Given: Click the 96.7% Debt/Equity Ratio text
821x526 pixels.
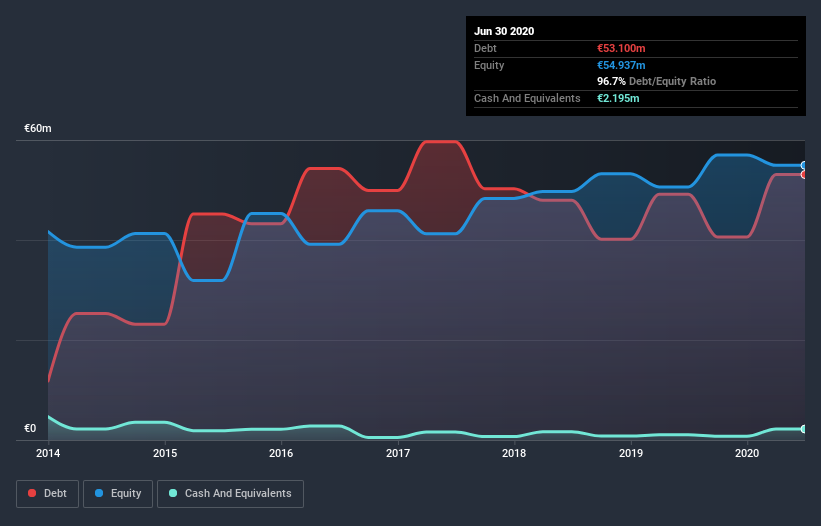Looking at the screenshot, I should pyautogui.click(x=657, y=81).
